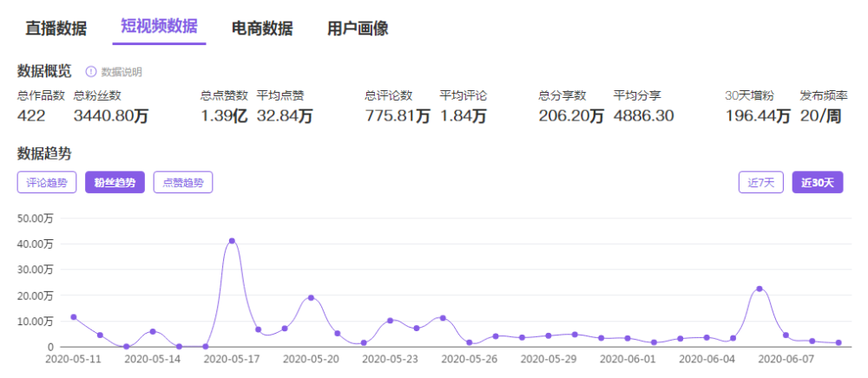
Task: Click the 平均点赞 value 32.84万
Action: click(x=285, y=116)
